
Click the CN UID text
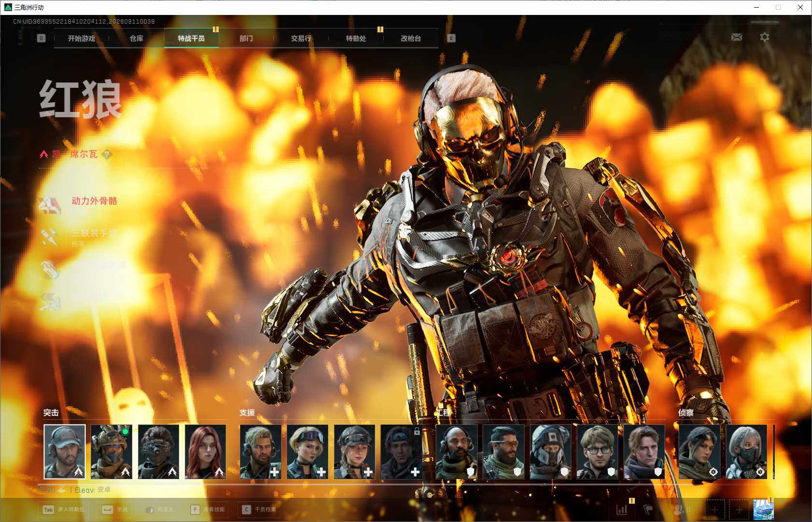[84, 22]
